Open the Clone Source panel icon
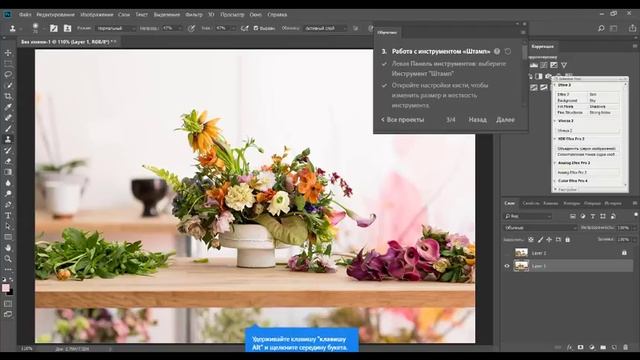 pos(67,28)
